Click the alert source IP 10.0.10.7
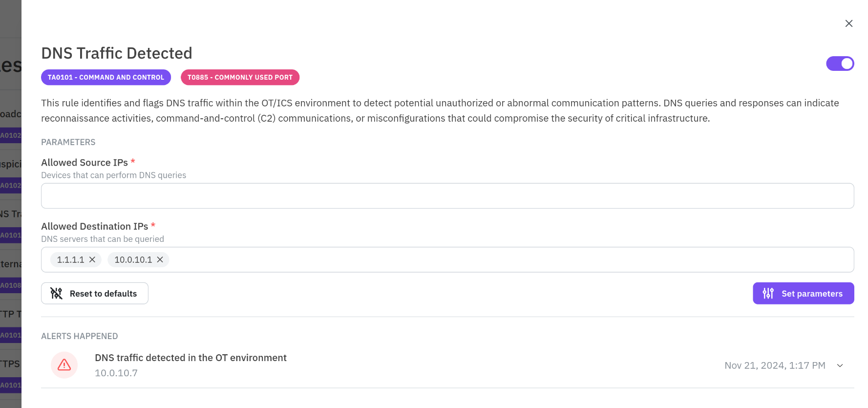This screenshot has height=408, width=868. tap(116, 373)
